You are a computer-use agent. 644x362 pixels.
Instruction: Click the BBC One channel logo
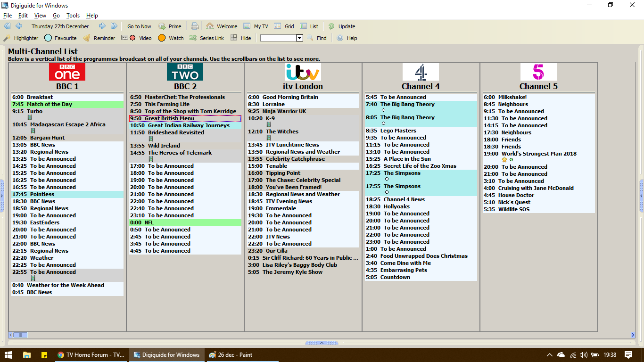(x=67, y=72)
